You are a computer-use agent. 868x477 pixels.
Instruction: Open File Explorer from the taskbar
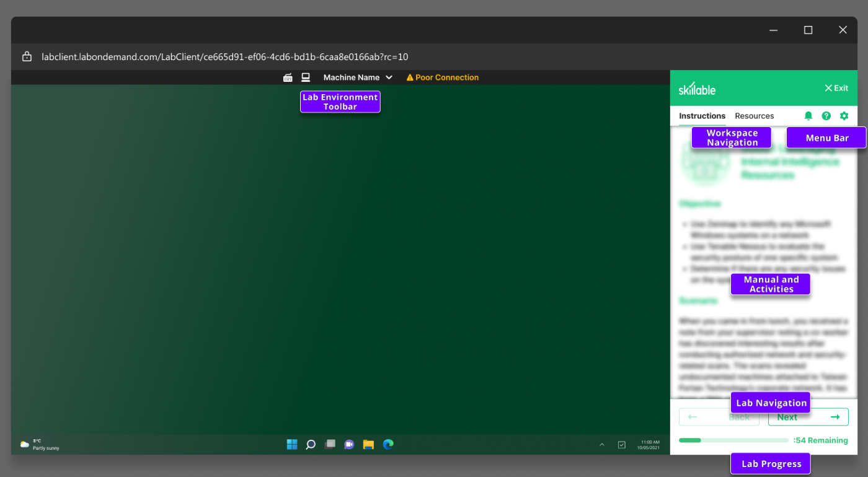pos(369,444)
